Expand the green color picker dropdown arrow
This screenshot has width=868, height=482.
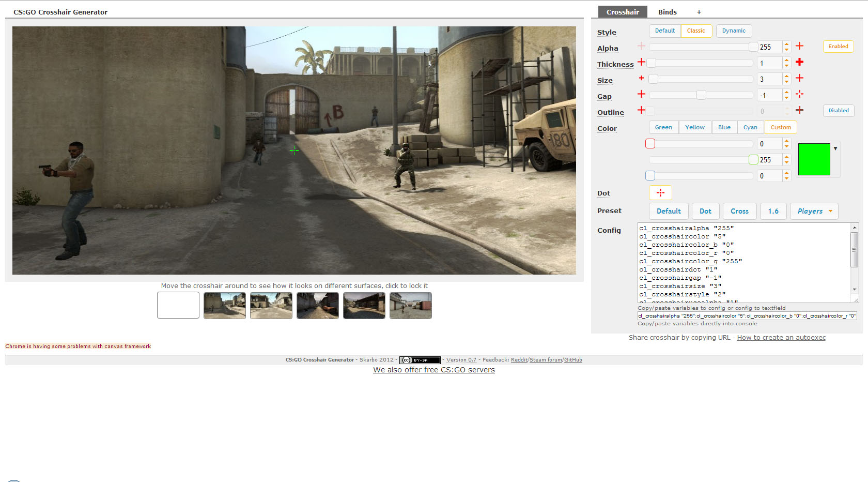click(835, 148)
